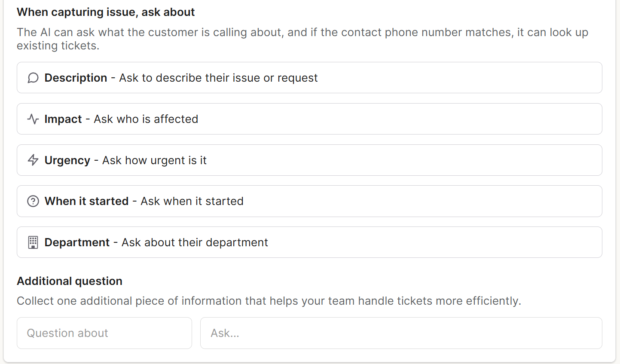Click the "Ask how urgent is it" text
This screenshot has width=620, height=364.
pyautogui.click(x=154, y=160)
